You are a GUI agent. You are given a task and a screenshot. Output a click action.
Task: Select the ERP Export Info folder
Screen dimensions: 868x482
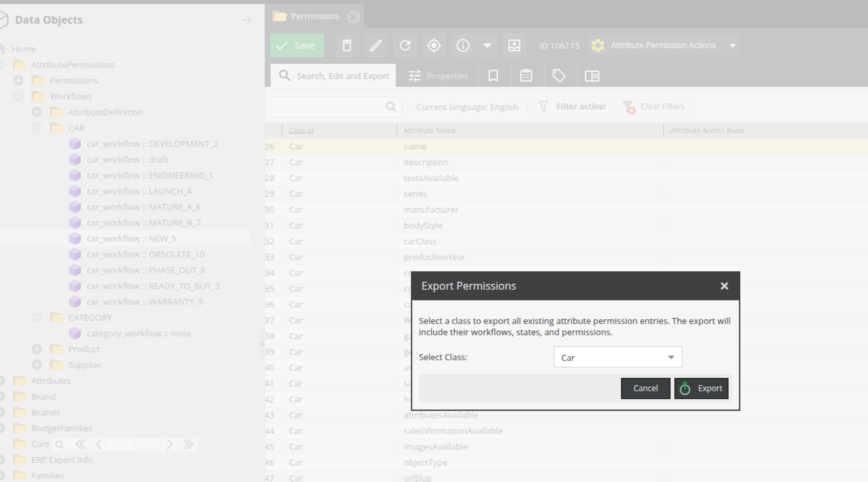(62, 460)
